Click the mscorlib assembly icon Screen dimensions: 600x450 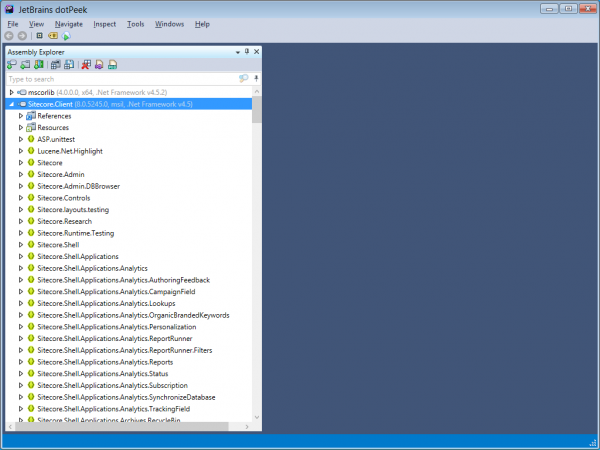click(22, 92)
